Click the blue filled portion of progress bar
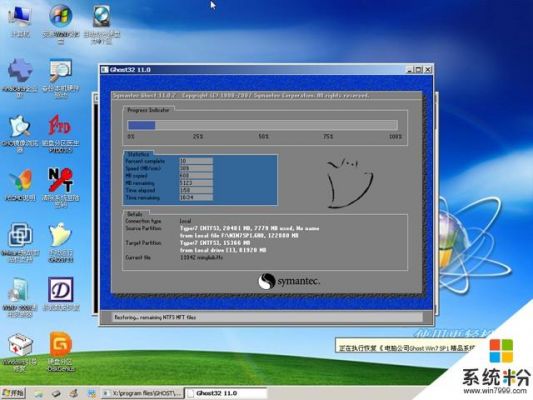 pyautogui.click(x=141, y=125)
